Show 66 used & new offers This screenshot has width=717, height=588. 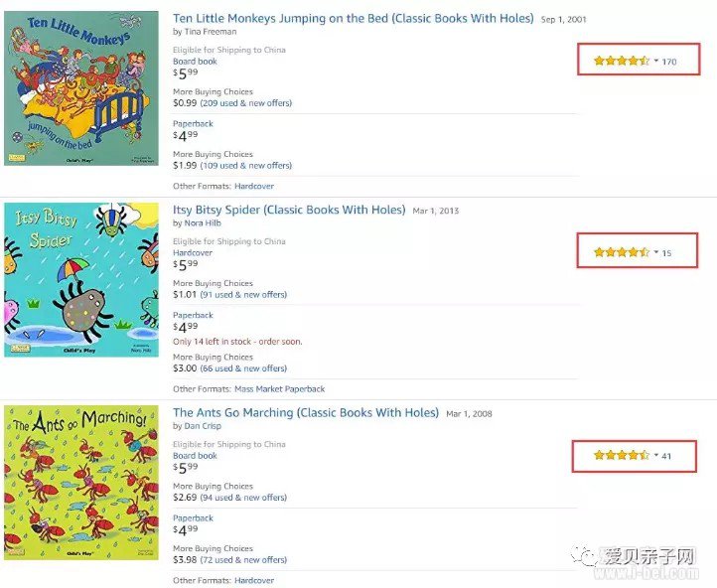(x=243, y=368)
